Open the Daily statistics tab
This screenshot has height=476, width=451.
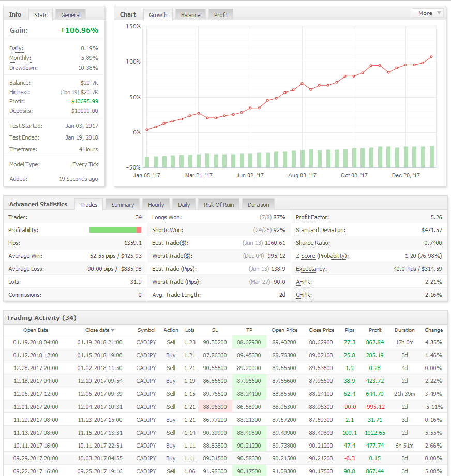[184, 205]
